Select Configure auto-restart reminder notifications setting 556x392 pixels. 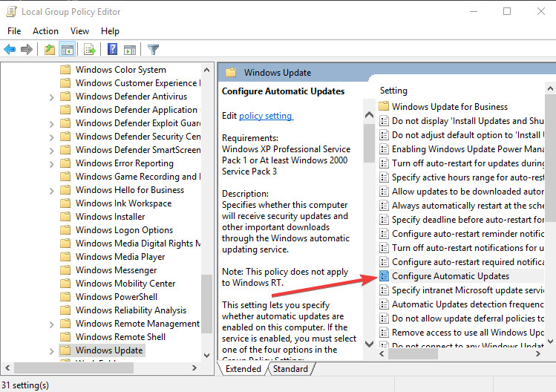468,234
